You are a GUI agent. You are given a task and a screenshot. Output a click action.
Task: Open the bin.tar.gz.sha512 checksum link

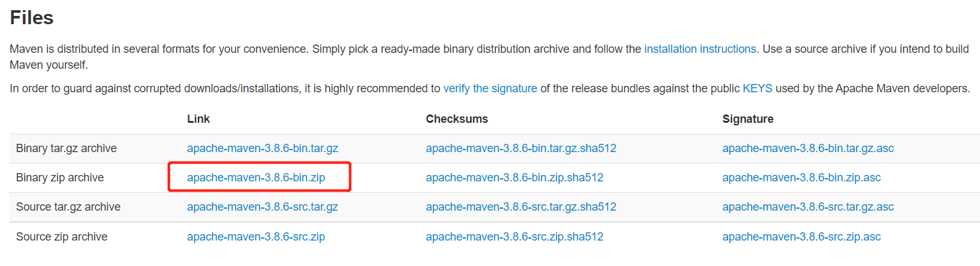521,148
